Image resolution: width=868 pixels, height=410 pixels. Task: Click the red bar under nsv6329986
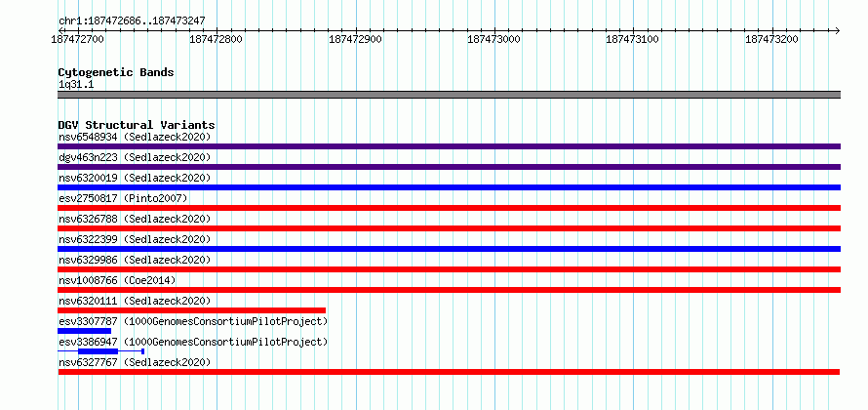pyautogui.click(x=449, y=269)
